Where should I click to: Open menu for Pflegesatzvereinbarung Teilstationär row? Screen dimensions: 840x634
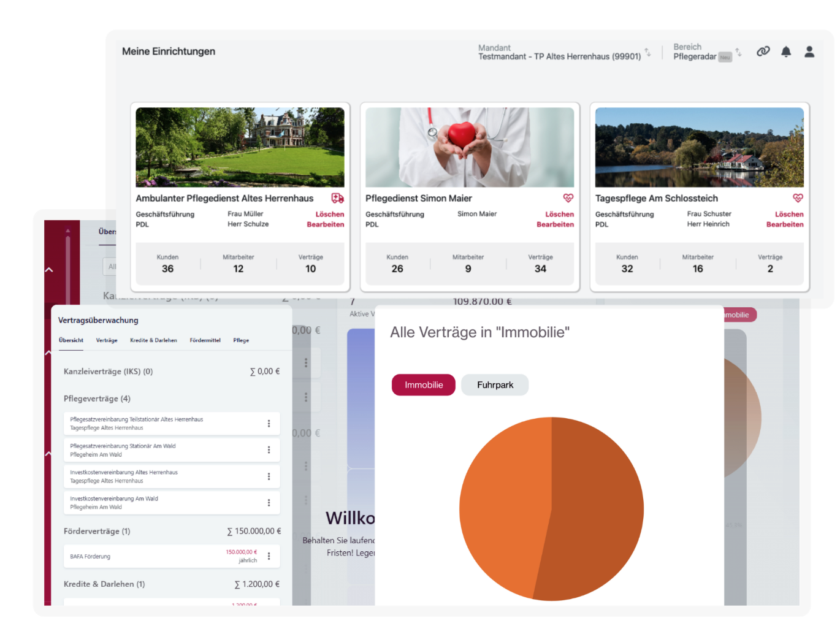[269, 424]
